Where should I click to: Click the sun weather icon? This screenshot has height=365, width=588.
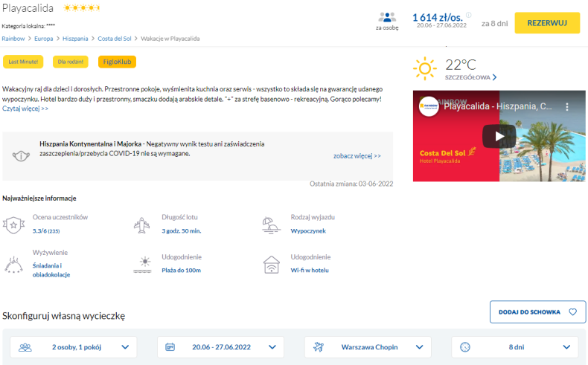425,68
